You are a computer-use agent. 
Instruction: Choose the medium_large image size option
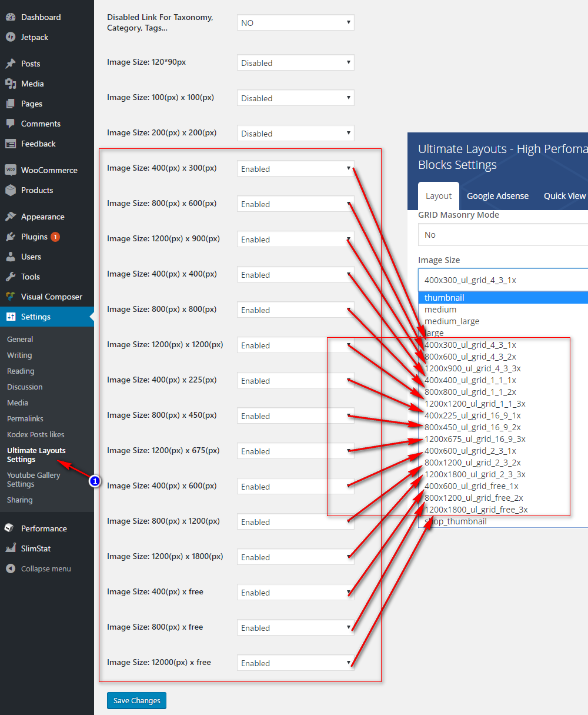pos(452,321)
